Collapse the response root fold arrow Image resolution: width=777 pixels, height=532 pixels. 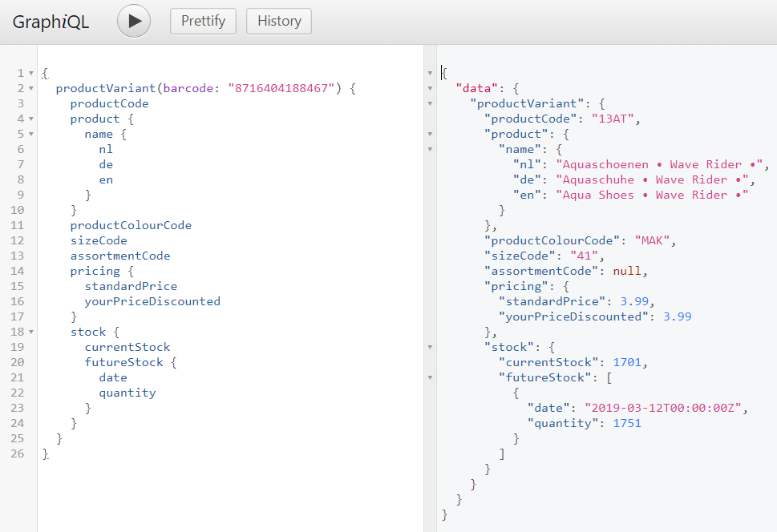click(x=430, y=74)
